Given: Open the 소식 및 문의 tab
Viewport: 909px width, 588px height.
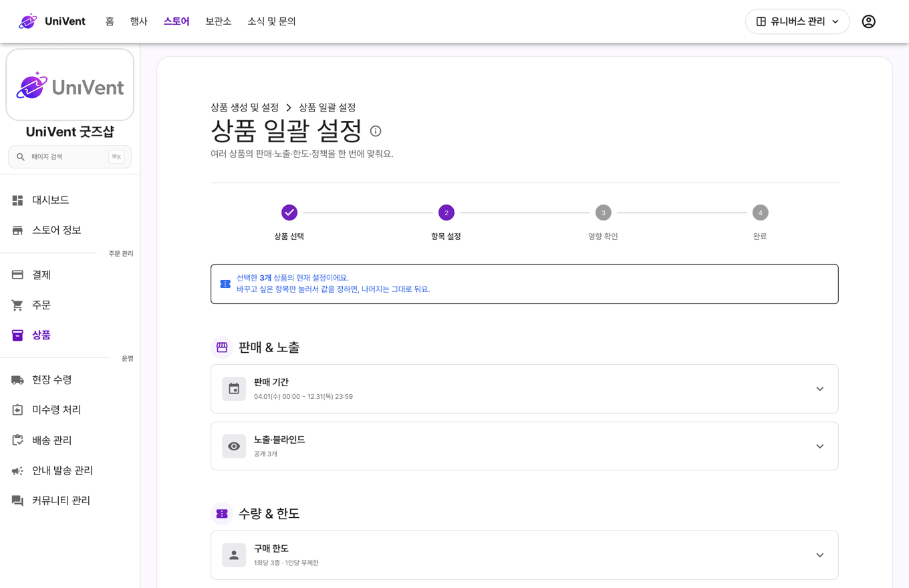Looking at the screenshot, I should pyautogui.click(x=271, y=21).
